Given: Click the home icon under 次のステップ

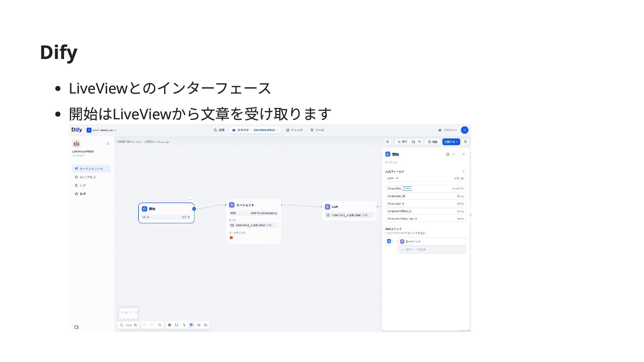Looking at the screenshot, I should click(x=389, y=241).
